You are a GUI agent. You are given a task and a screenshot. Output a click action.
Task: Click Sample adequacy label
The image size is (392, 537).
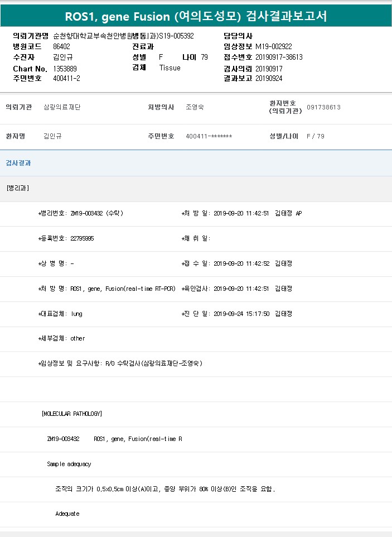point(69,464)
